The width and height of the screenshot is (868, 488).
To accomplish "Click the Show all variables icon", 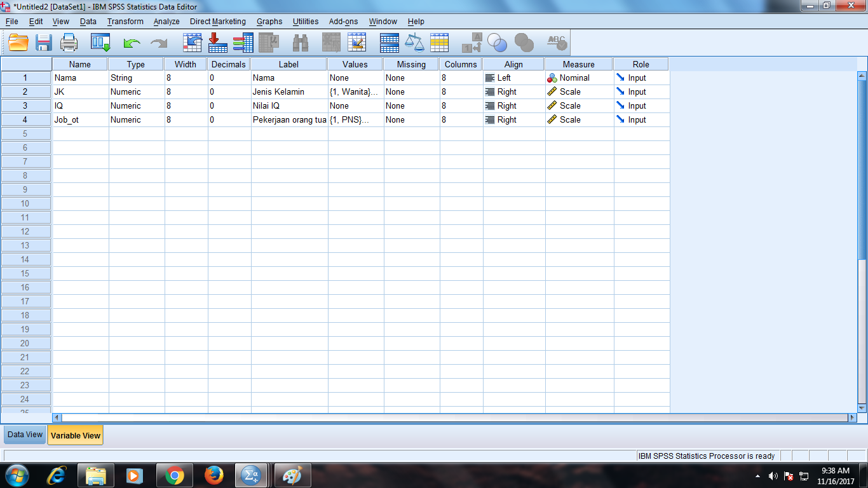I will 524,43.
